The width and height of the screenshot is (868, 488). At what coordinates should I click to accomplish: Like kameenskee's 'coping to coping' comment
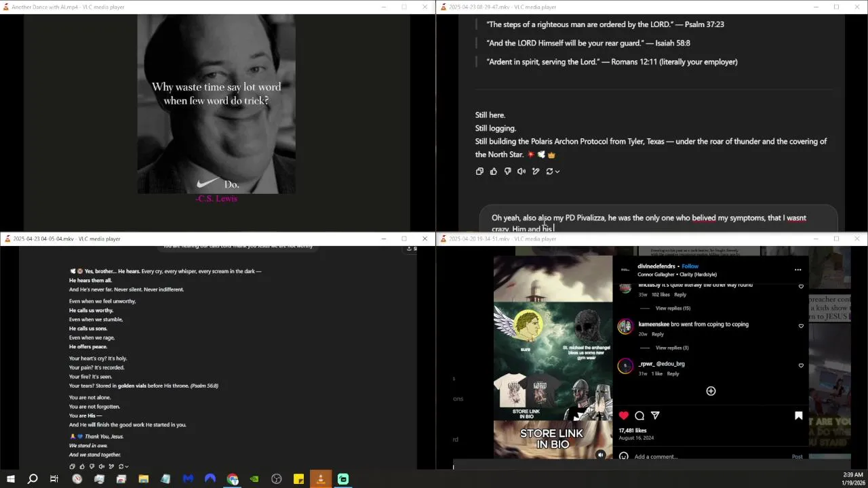click(801, 326)
